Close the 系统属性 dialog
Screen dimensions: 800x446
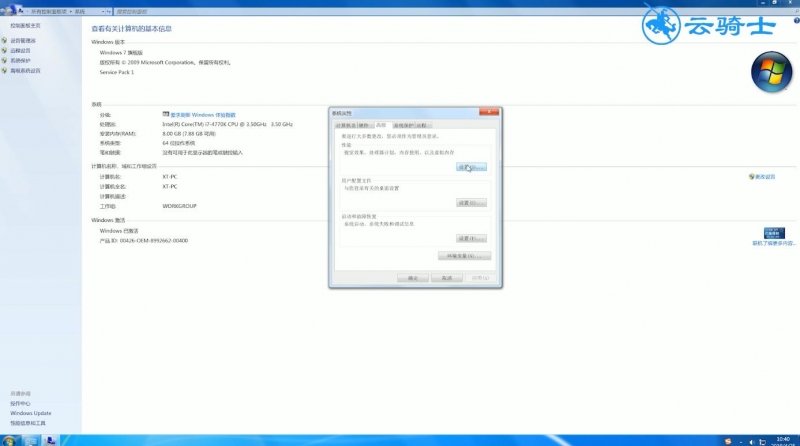(x=489, y=112)
